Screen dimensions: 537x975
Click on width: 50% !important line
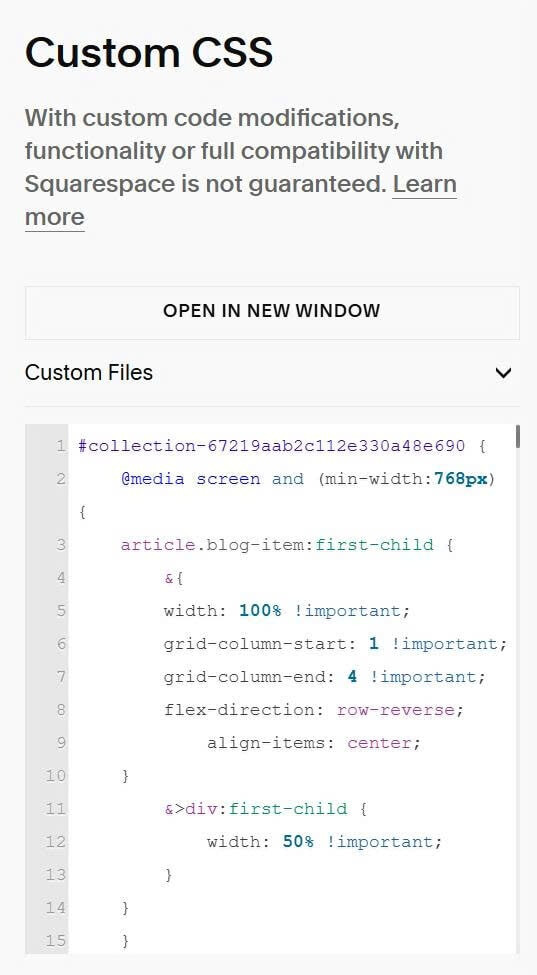click(324, 841)
